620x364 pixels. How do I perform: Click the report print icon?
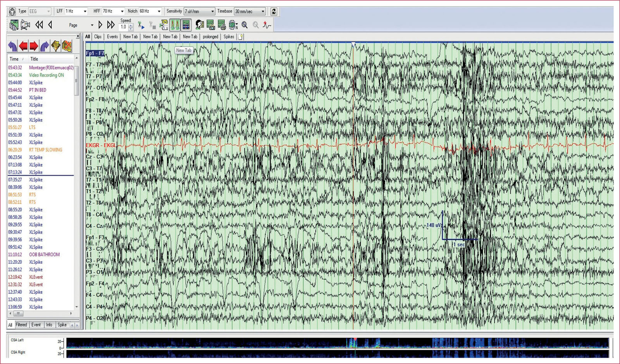pos(222,25)
